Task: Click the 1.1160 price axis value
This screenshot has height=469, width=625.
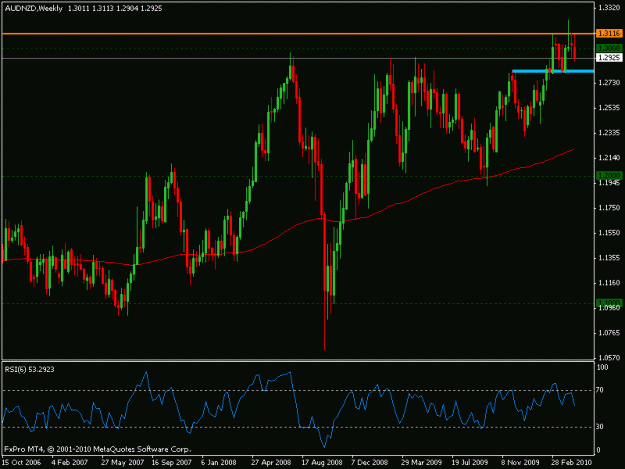Action: [610, 283]
